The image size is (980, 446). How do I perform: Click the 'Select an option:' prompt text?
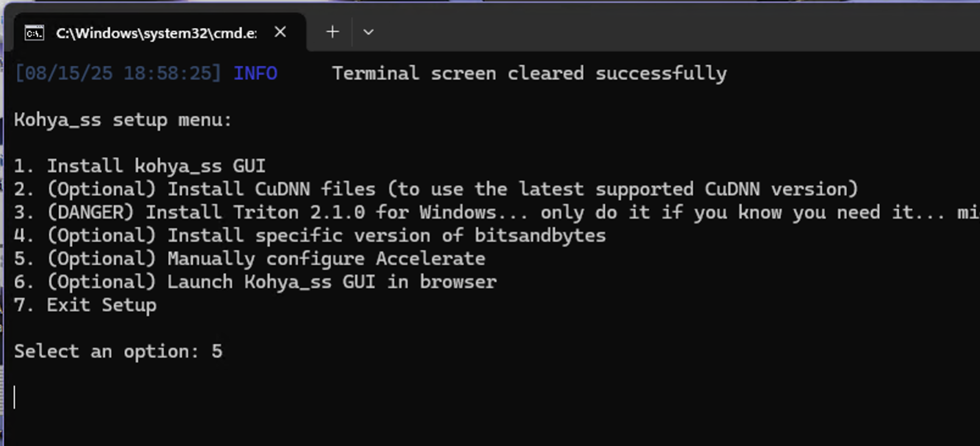[107, 352]
